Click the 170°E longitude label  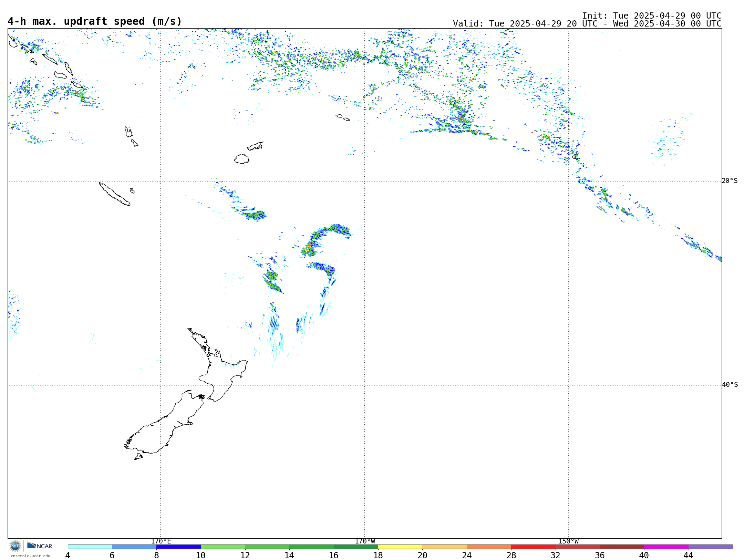tap(161, 541)
